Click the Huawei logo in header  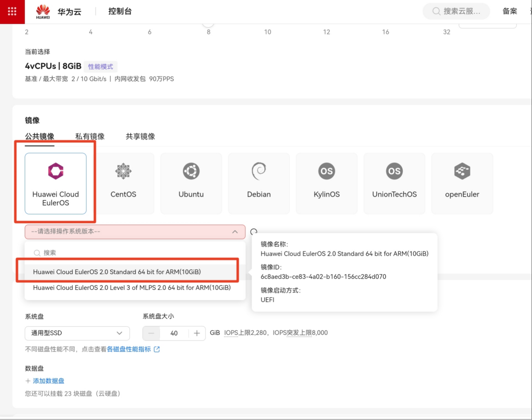tap(43, 12)
